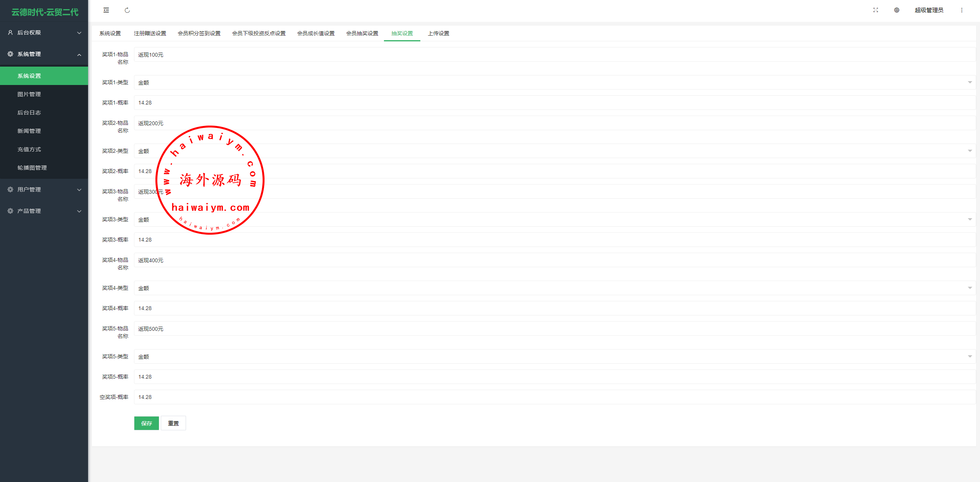Collapse the 系统管理 sidebar section

[x=79, y=54]
